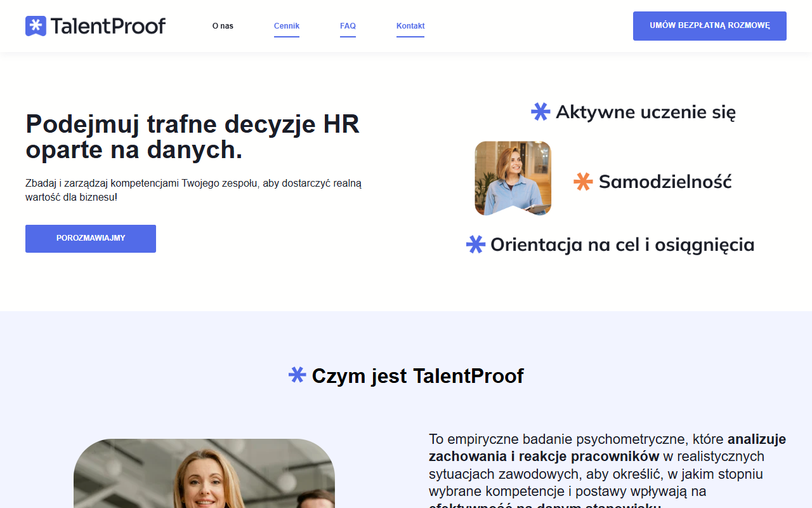Click the asterisk beside Czym jest TalentProof
812x508 pixels.
click(297, 375)
